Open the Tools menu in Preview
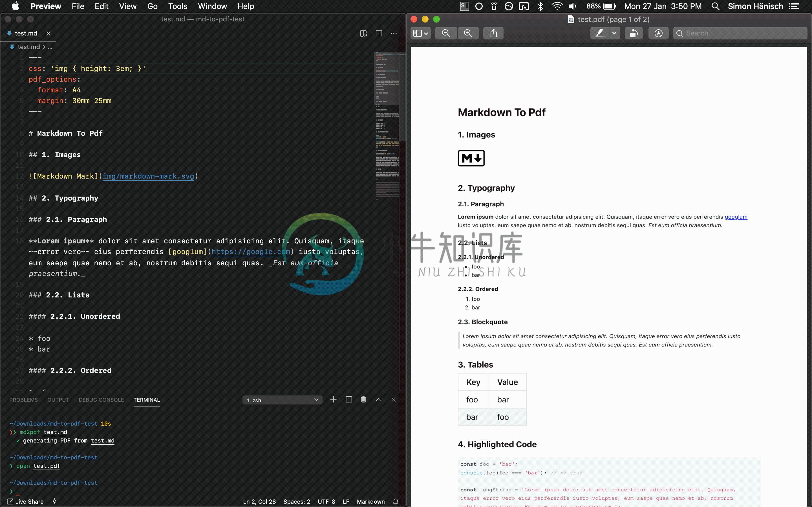 coord(178,6)
